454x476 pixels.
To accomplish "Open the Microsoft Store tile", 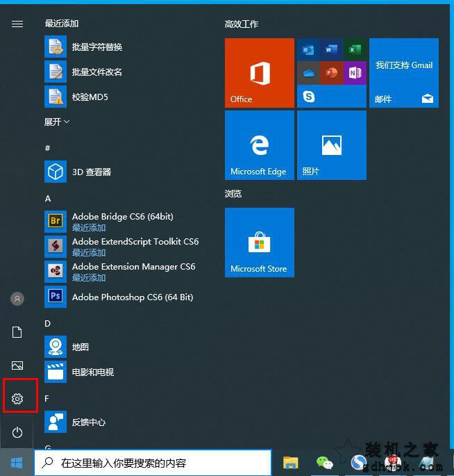I will [x=260, y=243].
